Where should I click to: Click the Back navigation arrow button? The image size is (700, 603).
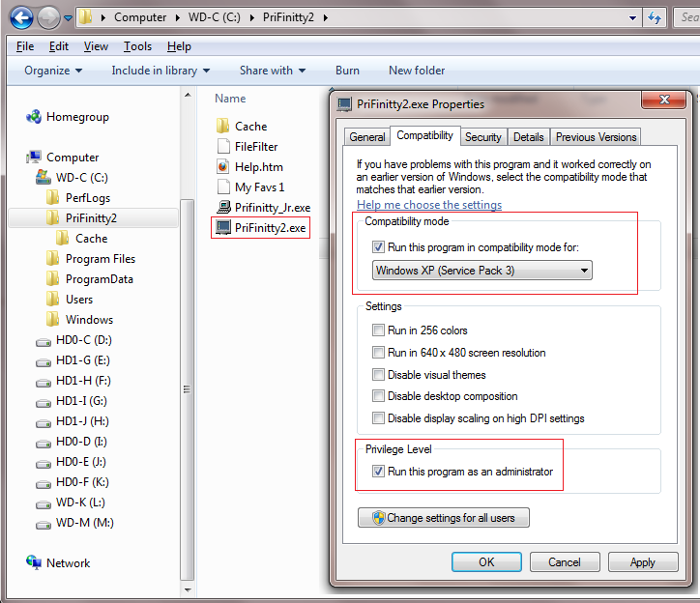tap(21, 17)
